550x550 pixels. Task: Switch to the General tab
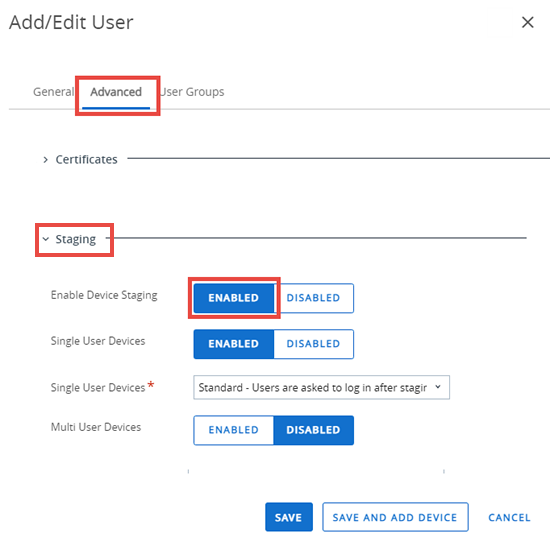tap(53, 92)
